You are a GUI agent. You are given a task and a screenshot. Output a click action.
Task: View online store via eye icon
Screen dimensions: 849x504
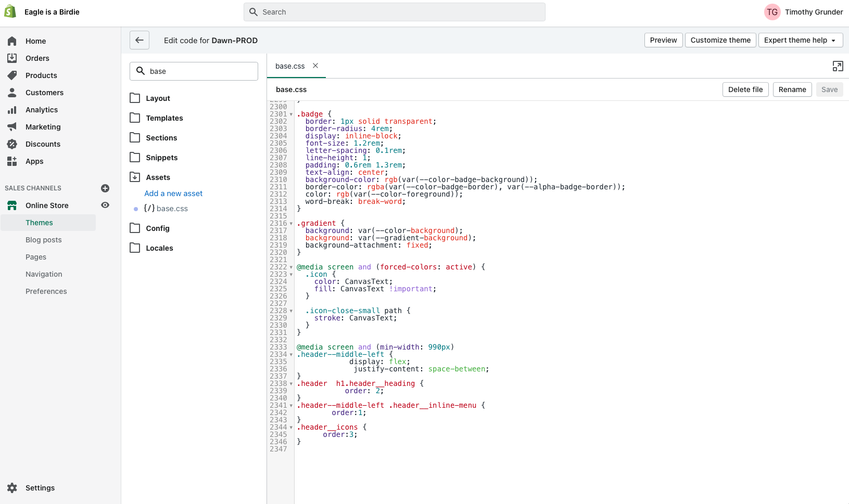105,205
